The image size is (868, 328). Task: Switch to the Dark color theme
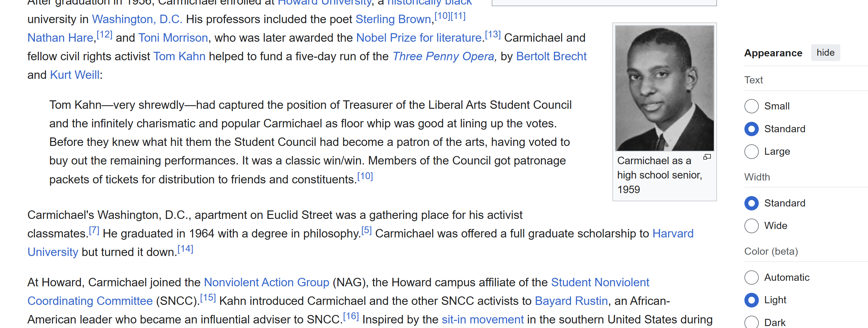[751, 322]
